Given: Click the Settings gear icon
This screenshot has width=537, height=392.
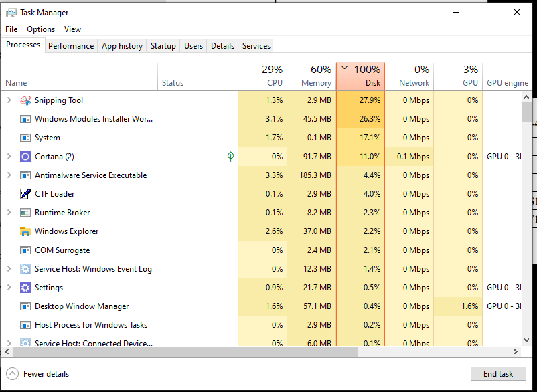Looking at the screenshot, I should tap(25, 288).
